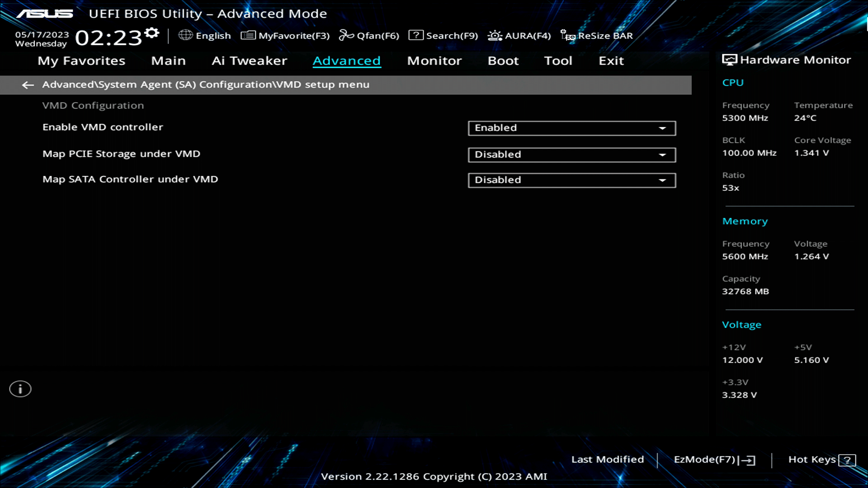
Task: Open the Enable VMD controller dropdown
Action: tap(662, 128)
